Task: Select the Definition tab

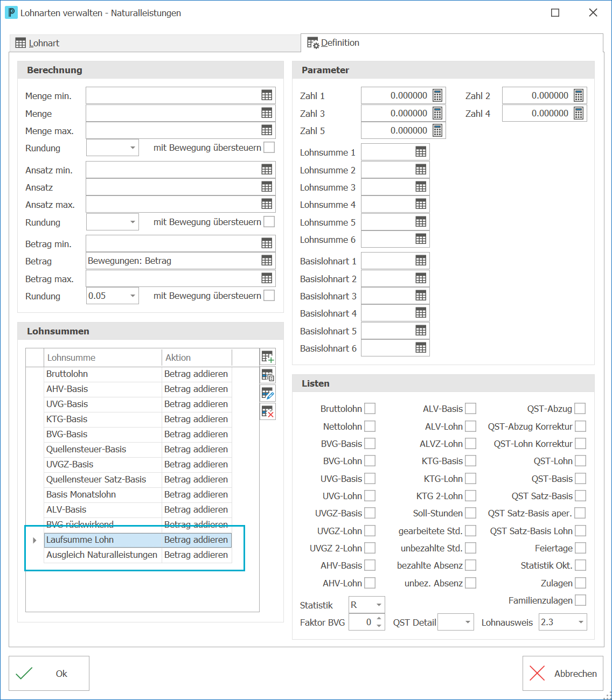Action: (451, 43)
